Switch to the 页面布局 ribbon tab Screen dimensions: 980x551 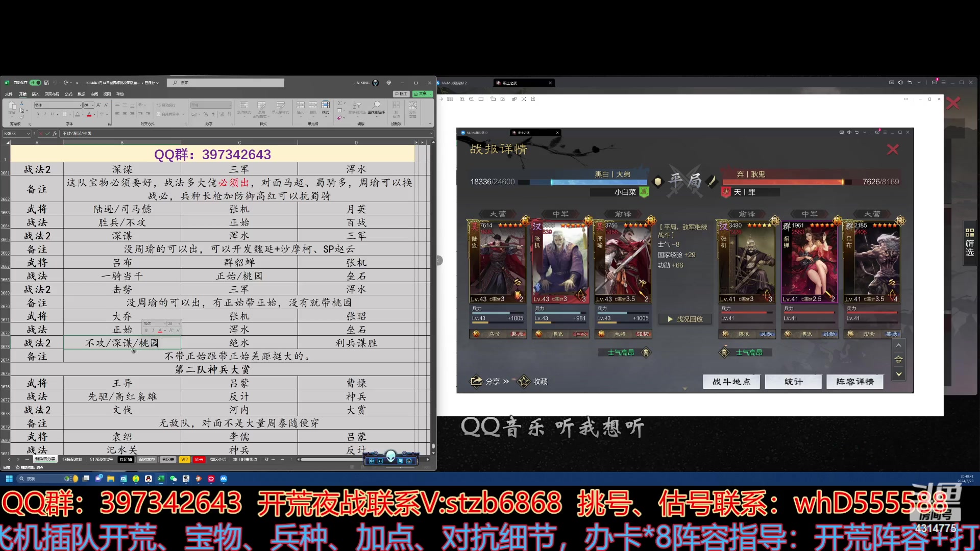pos(52,94)
